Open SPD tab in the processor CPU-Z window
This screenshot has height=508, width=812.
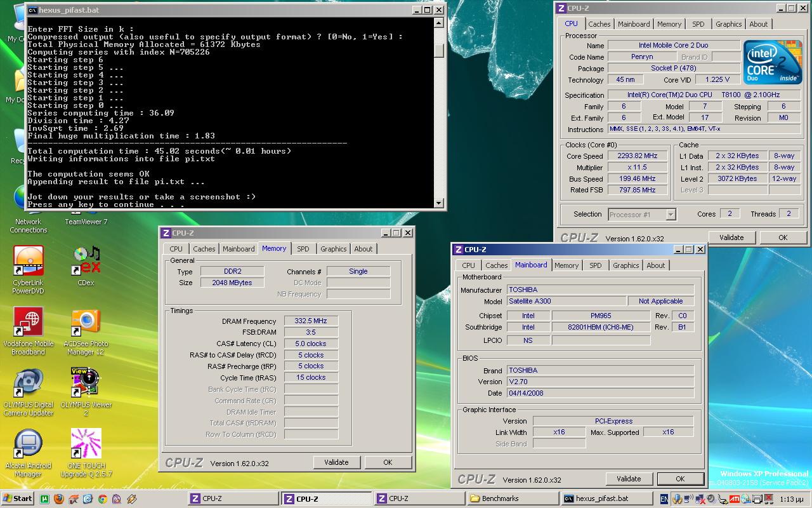pyautogui.click(x=698, y=24)
